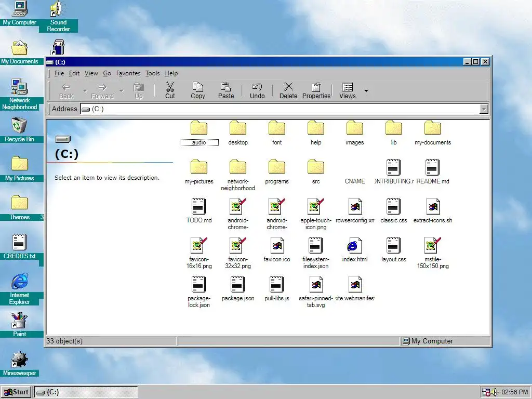Image resolution: width=532 pixels, height=399 pixels.
Task: Click the volume speaker tray icon
Action: coord(495,392)
